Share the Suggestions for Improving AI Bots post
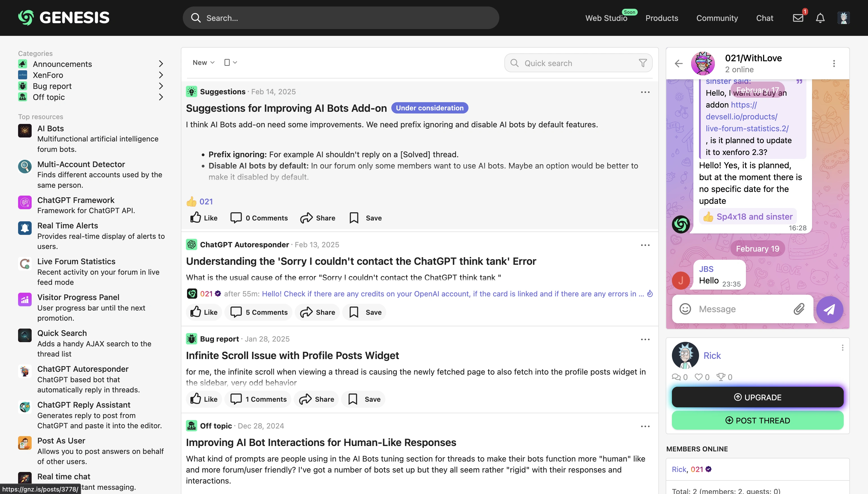Screen dimensions: 868x494 coord(318,218)
